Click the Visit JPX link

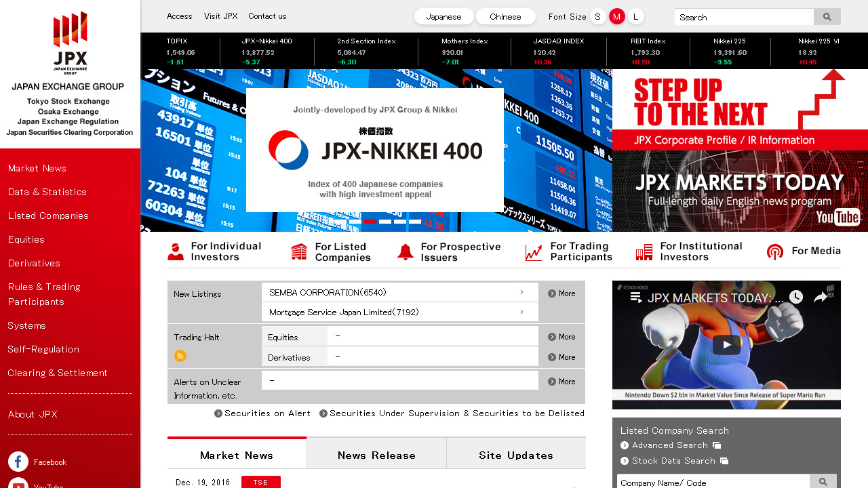click(x=221, y=16)
